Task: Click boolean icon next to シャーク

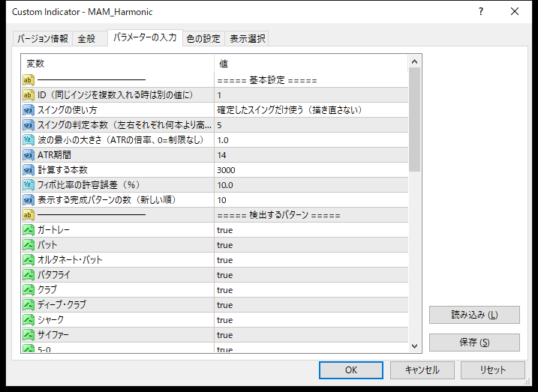Action: click(29, 320)
